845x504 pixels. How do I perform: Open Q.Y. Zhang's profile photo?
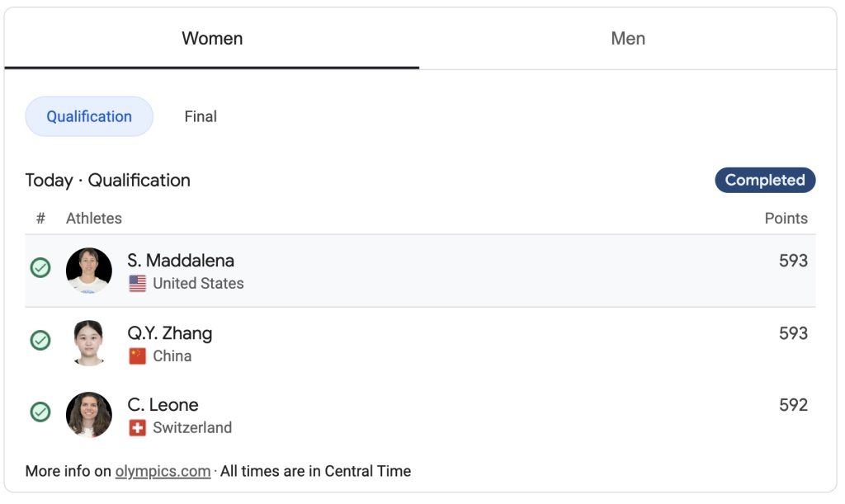pyautogui.click(x=89, y=342)
